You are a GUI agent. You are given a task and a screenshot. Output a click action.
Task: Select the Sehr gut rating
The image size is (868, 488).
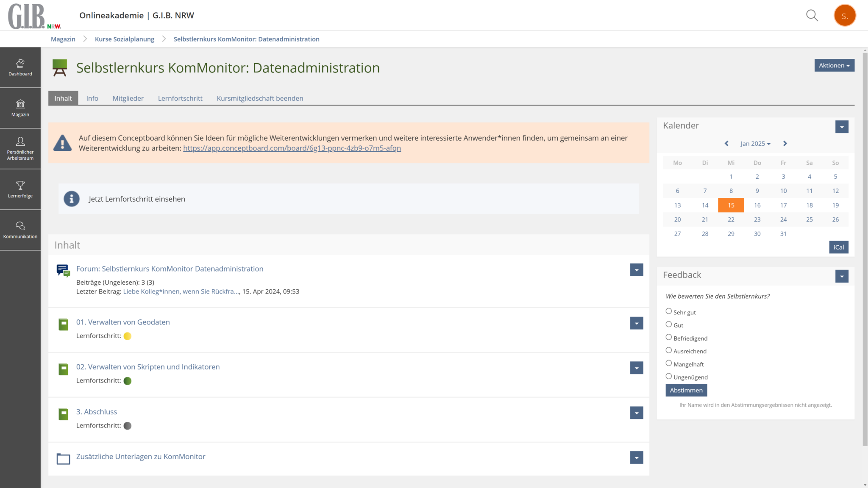coord(669,311)
